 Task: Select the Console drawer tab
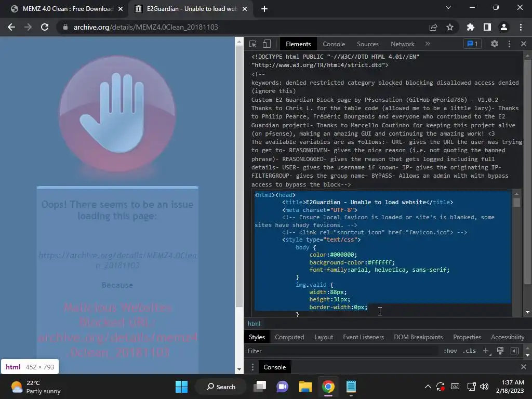[274, 367]
